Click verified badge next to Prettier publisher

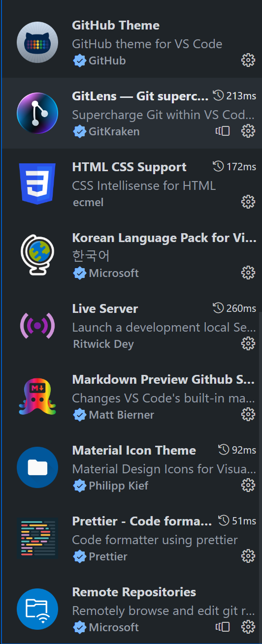(x=79, y=557)
